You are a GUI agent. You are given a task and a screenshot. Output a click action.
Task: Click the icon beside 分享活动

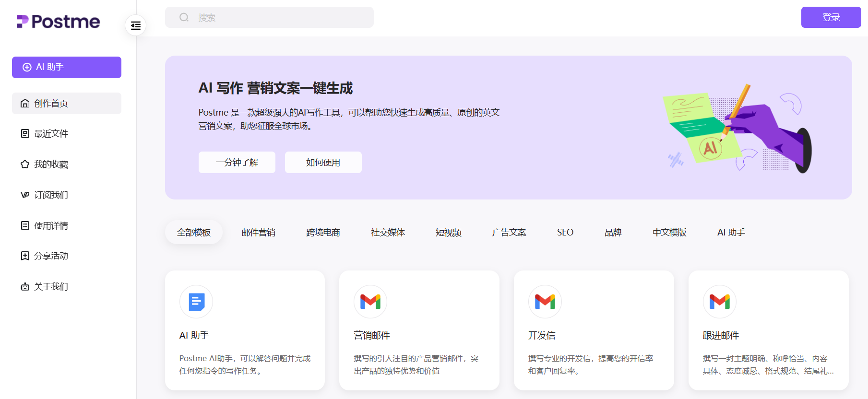25,256
